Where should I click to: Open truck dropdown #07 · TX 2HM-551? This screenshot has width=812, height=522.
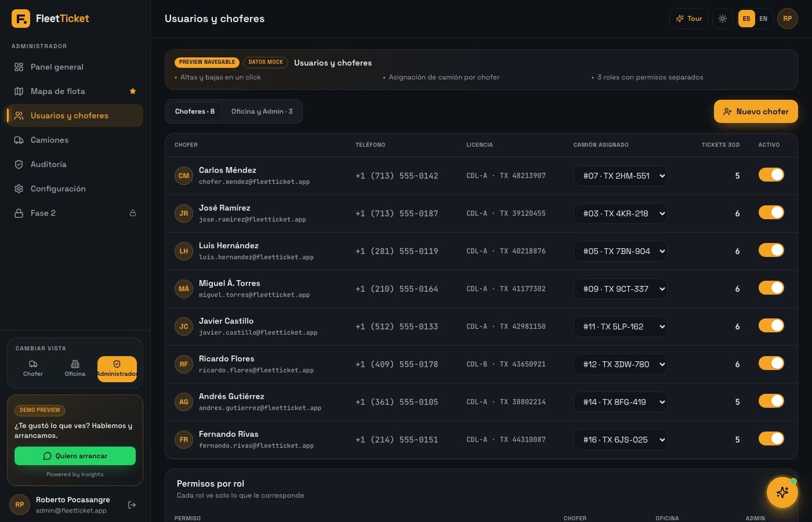(621, 176)
